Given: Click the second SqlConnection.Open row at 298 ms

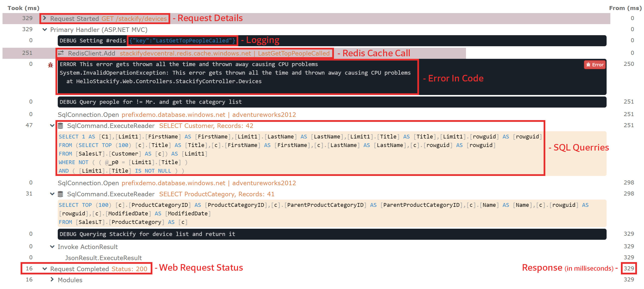Looking at the screenshot, I should coord(177,183).
